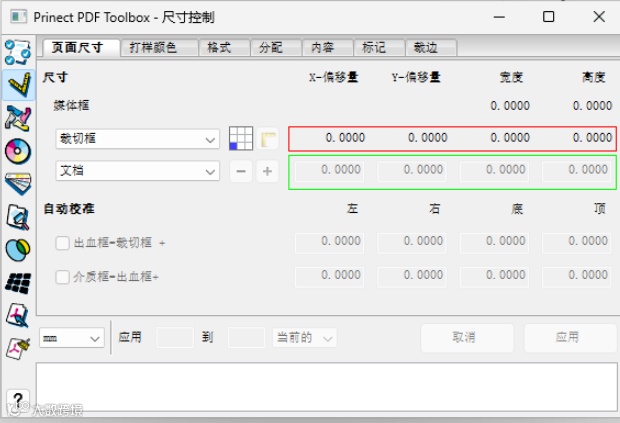Viewport: 620px width, 423px height.
Task: Click 裁切框 宽度 value in red box
Action: click(x=510, y=138)
